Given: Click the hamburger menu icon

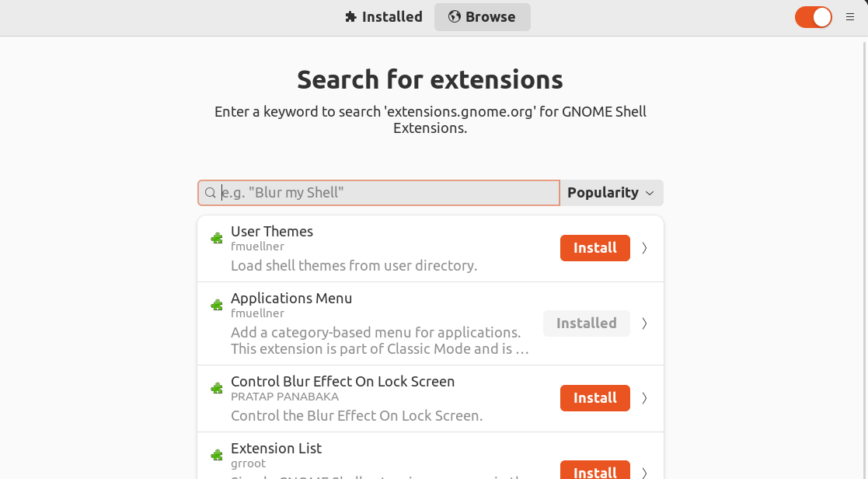Looking at the screenshot, I should click(x=849, y=17).
